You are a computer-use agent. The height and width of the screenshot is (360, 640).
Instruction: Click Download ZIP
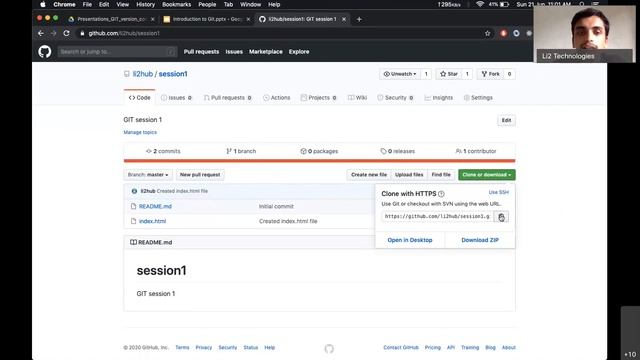480,240
